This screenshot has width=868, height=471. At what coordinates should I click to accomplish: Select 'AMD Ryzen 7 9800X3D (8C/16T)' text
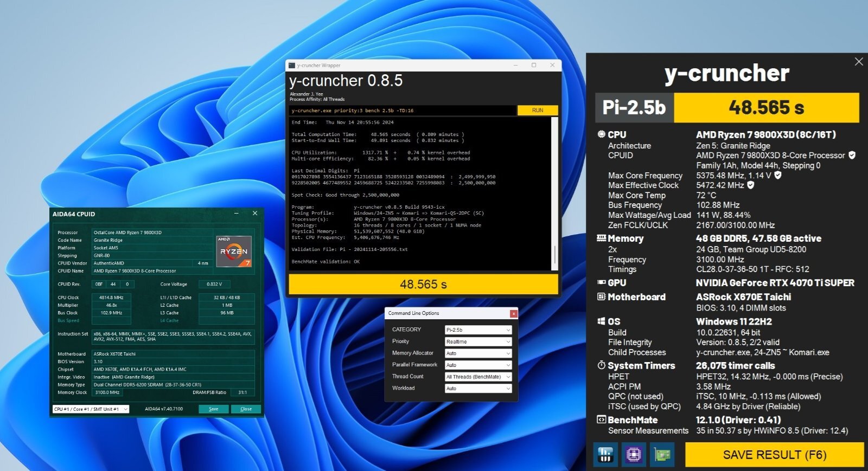pyautogui.click(x=766, y=134)
